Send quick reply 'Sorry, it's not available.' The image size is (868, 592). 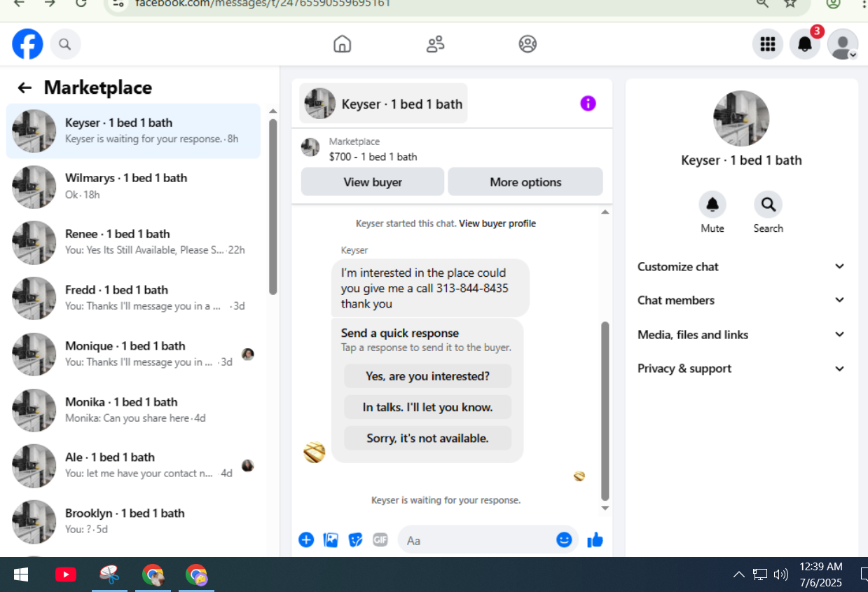coord(427,439)
